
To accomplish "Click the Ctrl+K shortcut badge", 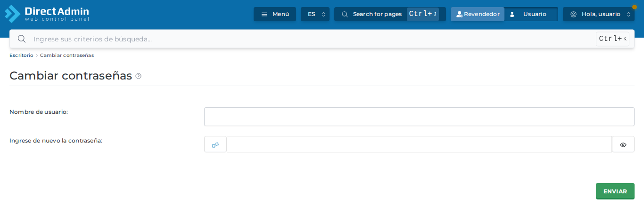I will [x=612, y=39].
